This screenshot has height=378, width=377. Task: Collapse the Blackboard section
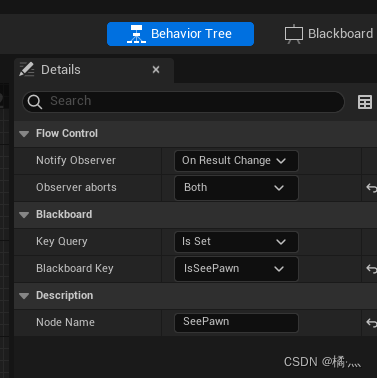click(24, 215)
